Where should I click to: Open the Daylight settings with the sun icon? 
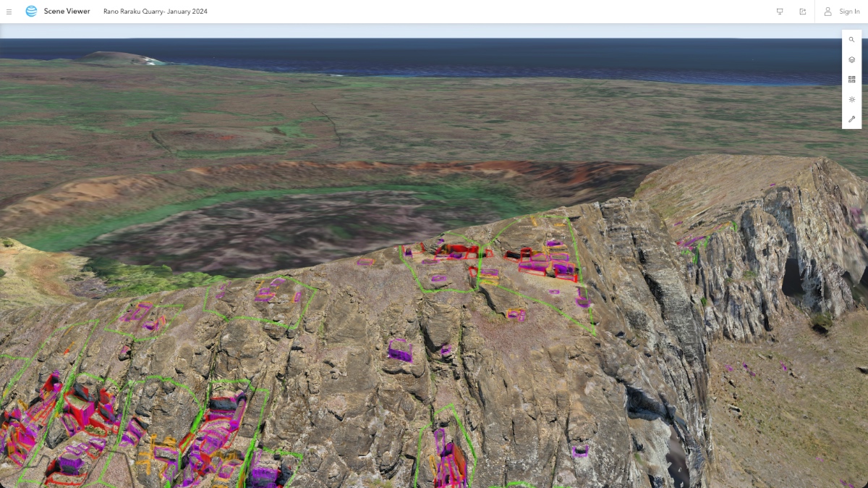851,99
